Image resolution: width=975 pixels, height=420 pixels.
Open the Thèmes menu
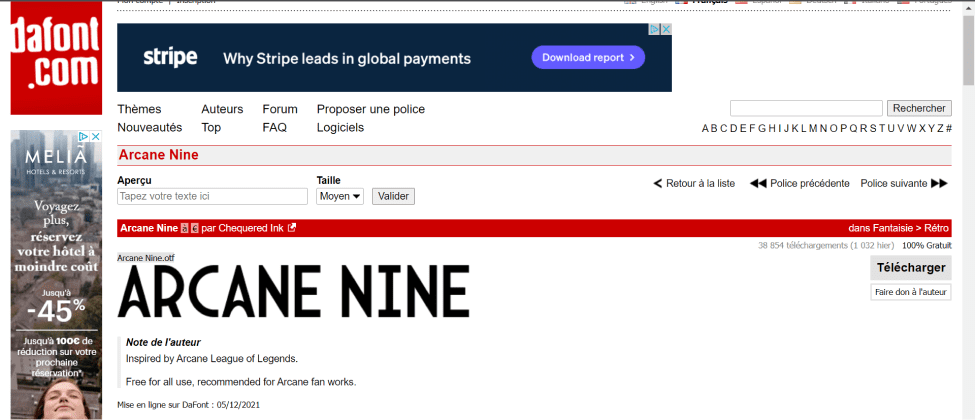(139, 110)
